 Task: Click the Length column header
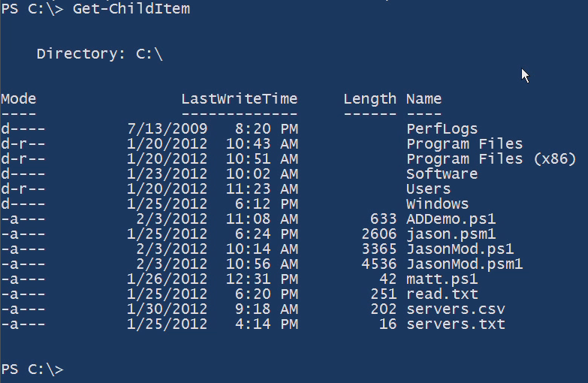pos(369,98)
